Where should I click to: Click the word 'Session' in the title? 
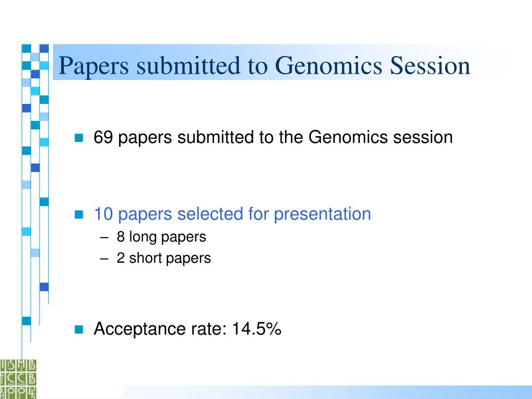[x=430, y=65]
